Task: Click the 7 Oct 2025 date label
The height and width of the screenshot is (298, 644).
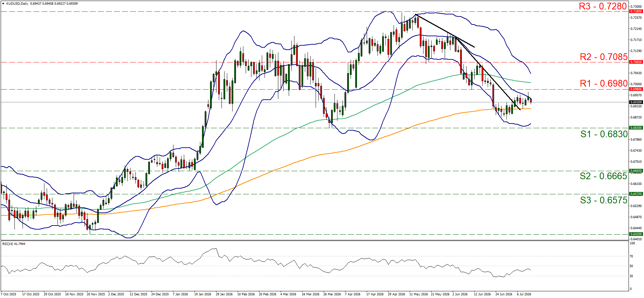Action: tap(8, 294)
